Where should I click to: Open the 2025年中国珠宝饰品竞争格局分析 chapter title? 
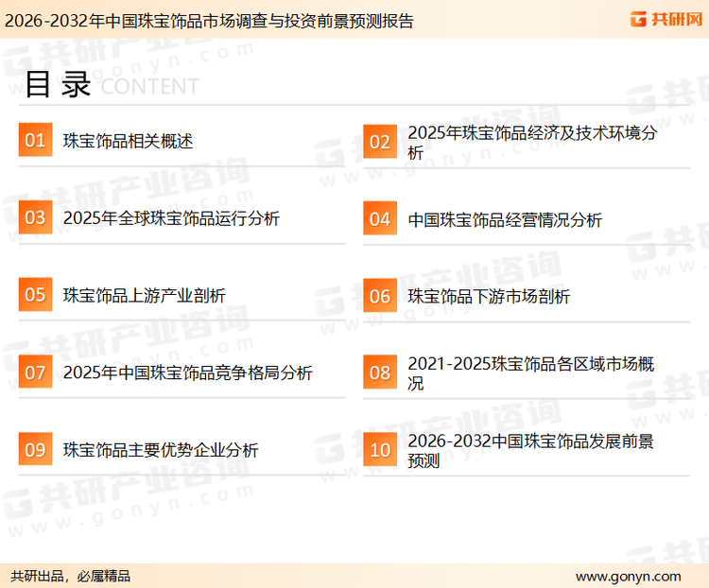tap(187, 373)
